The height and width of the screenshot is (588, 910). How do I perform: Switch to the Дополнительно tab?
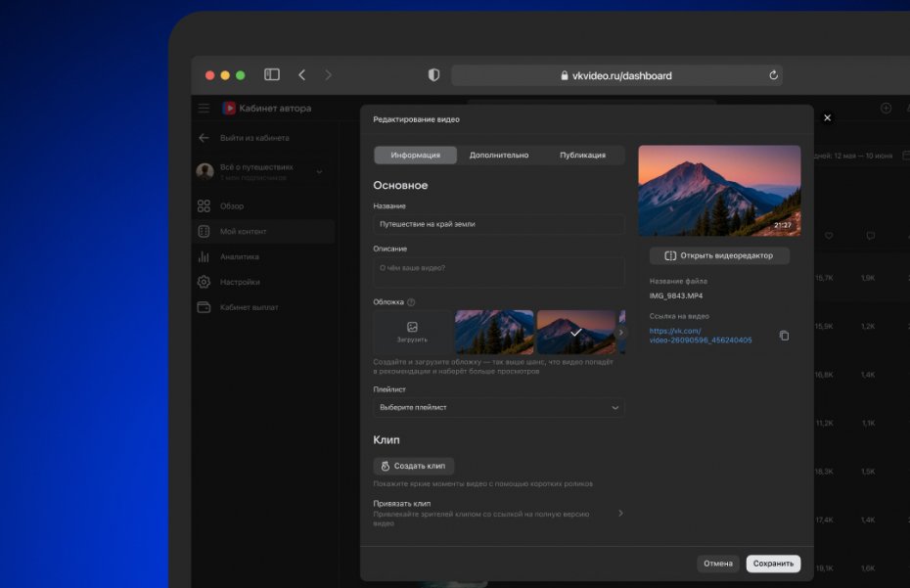[499, 155]
